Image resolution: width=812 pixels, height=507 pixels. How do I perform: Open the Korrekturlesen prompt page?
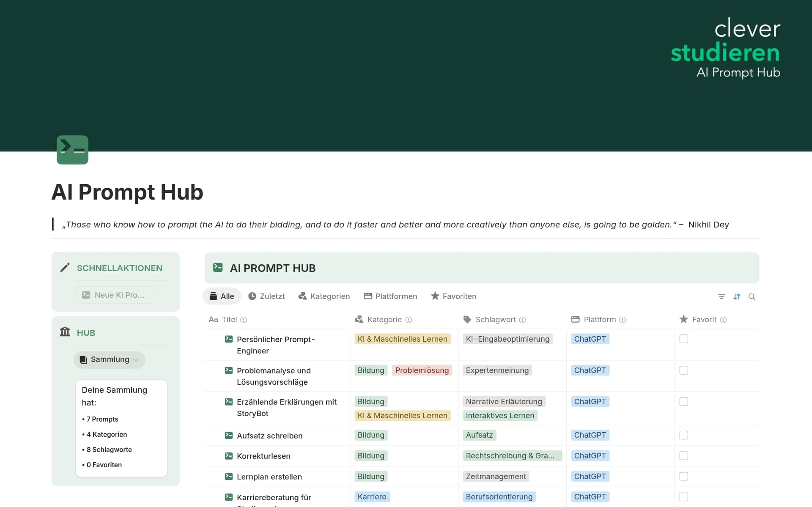point(263,456)
